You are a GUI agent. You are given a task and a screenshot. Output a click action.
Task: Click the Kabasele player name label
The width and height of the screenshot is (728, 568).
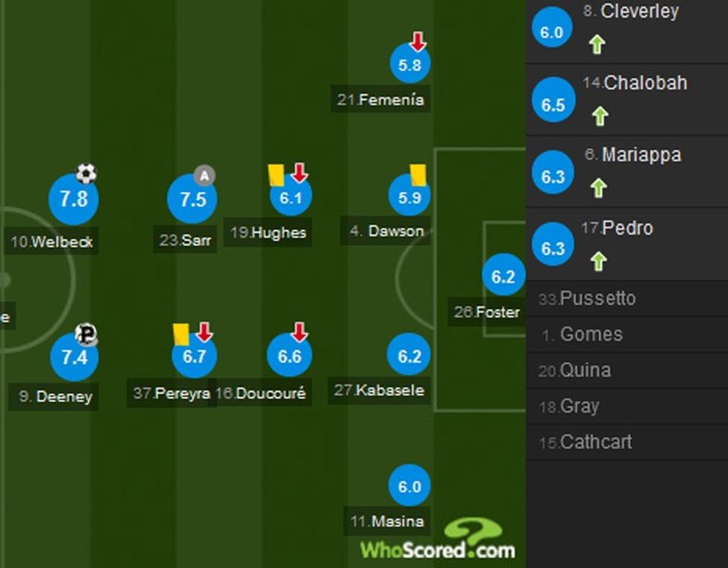coord(379,390)
